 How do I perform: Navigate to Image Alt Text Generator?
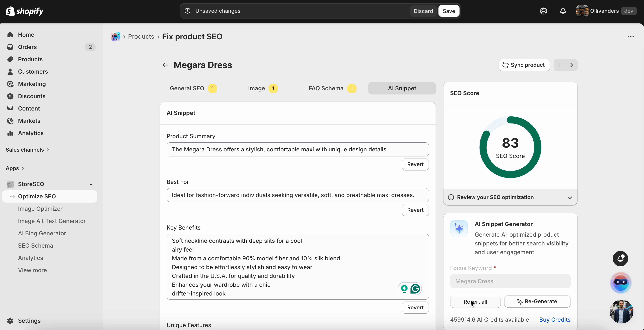(x=52, y=221)
